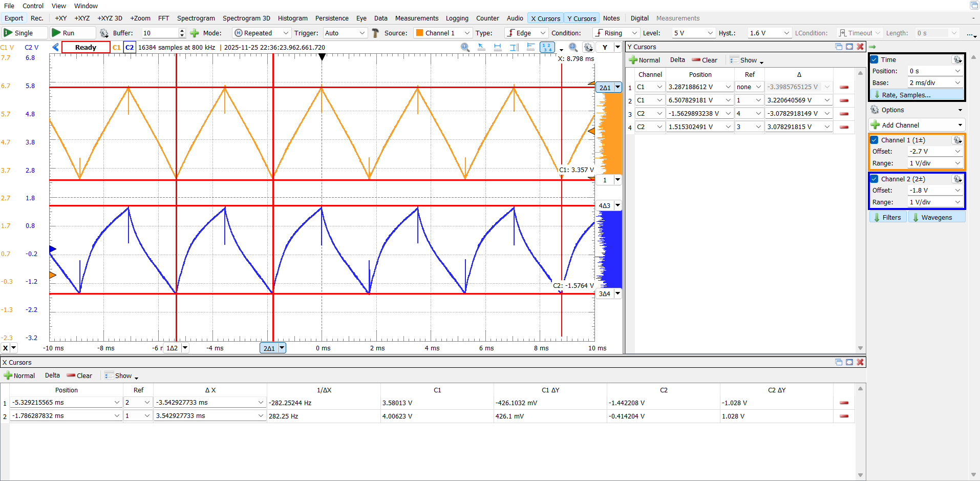Uncheck the Channel 1 (1±) checkbox
This screenshot has height=481, width=980.
[875, 140]
